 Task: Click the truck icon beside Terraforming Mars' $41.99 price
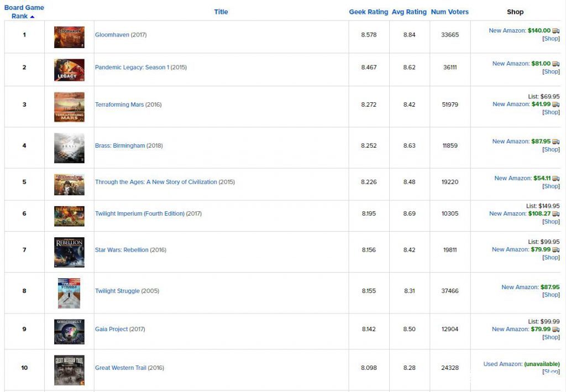[556, 104]
